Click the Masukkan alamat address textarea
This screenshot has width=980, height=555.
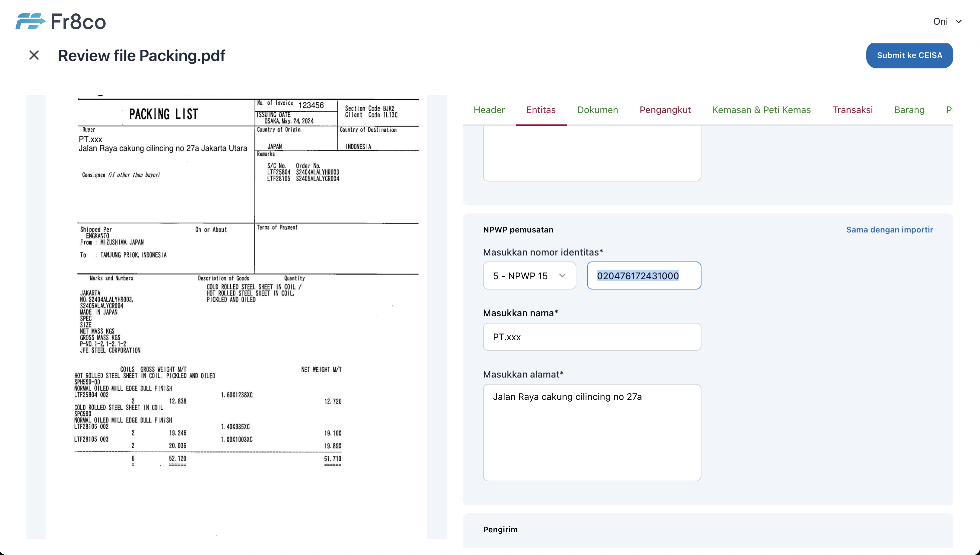tap(592, 432)
